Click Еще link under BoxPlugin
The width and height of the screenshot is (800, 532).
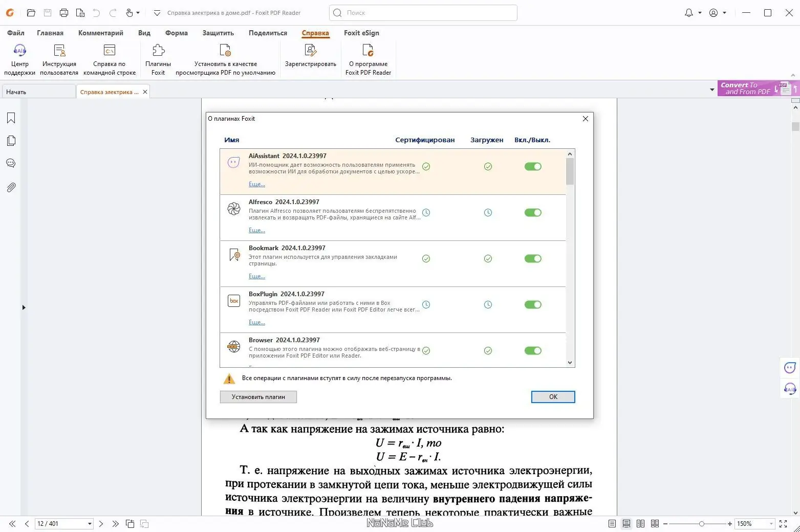tap(257, 322)
